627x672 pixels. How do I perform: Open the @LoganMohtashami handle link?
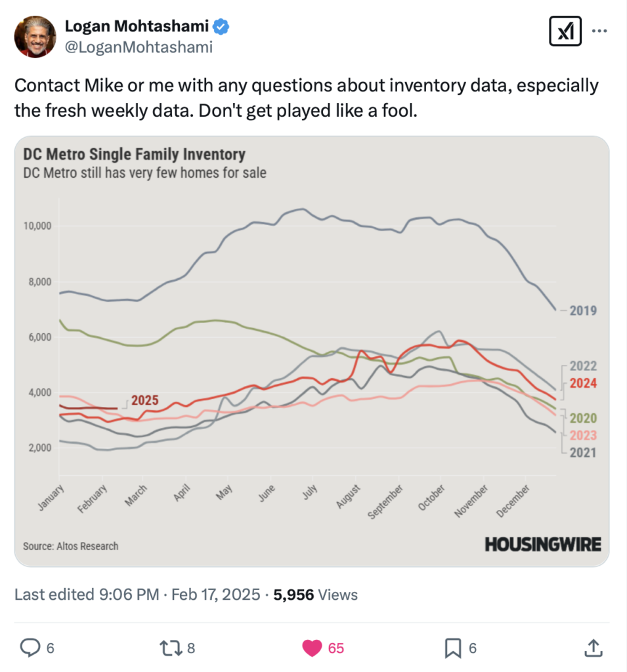[x=139, y=47]
